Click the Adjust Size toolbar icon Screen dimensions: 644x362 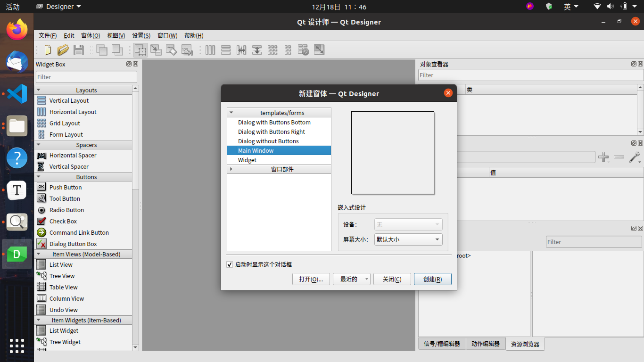319,50
